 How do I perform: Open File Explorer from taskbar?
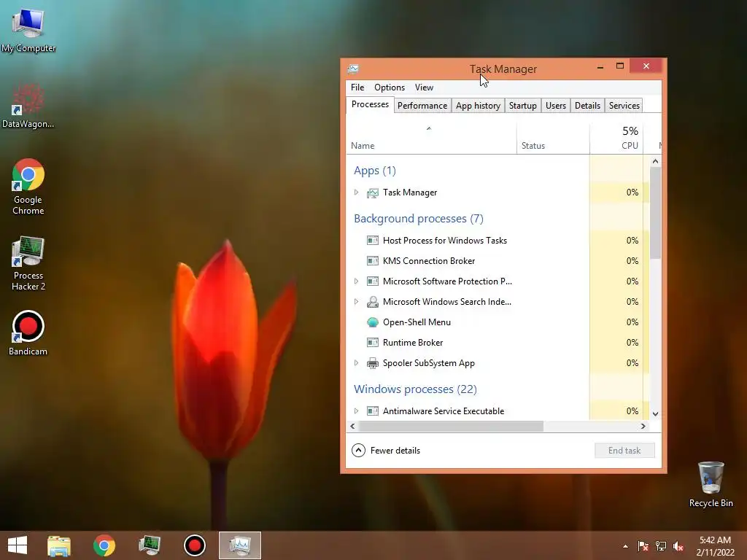(x=59, y=545)
